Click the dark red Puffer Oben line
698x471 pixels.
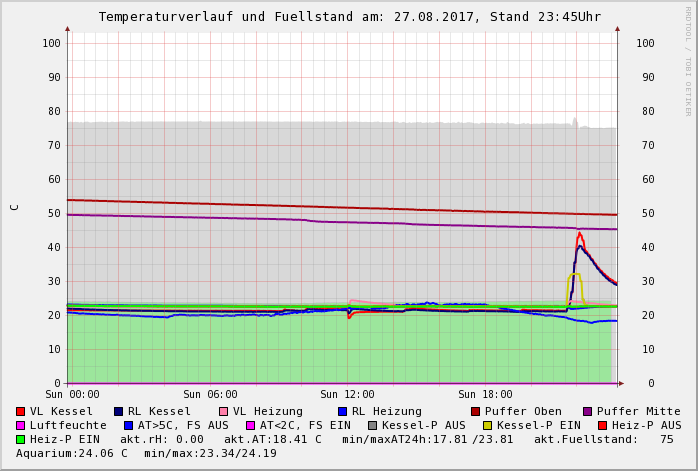[x=342, y=207]
